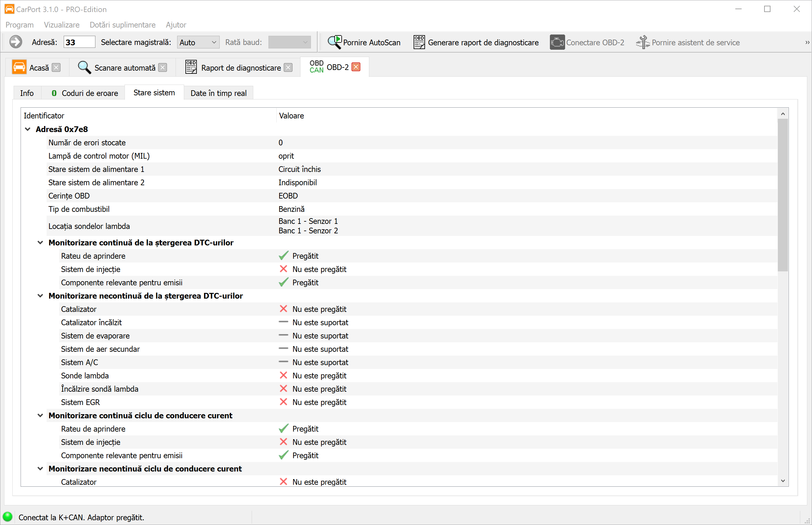Close the OBD-2 tab with its red X
This screenshot has width=812, height=525.
(x=356, y=67)
